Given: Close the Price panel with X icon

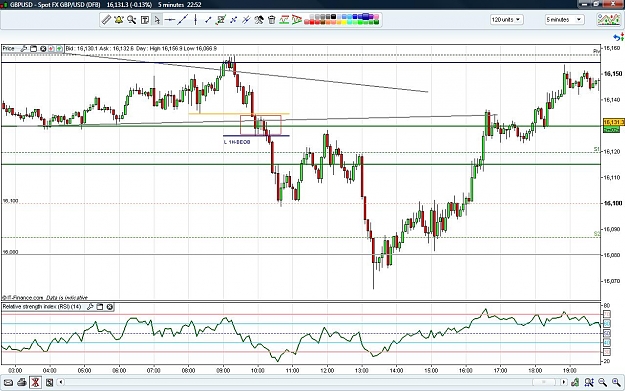Looking at the screenshot, I should [x=43, y=49].
